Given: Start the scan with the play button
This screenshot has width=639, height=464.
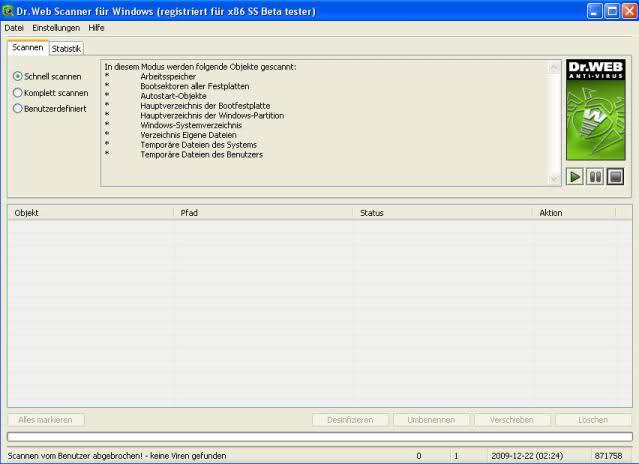Looking at the screenshot, I should (x=575, y=177).
